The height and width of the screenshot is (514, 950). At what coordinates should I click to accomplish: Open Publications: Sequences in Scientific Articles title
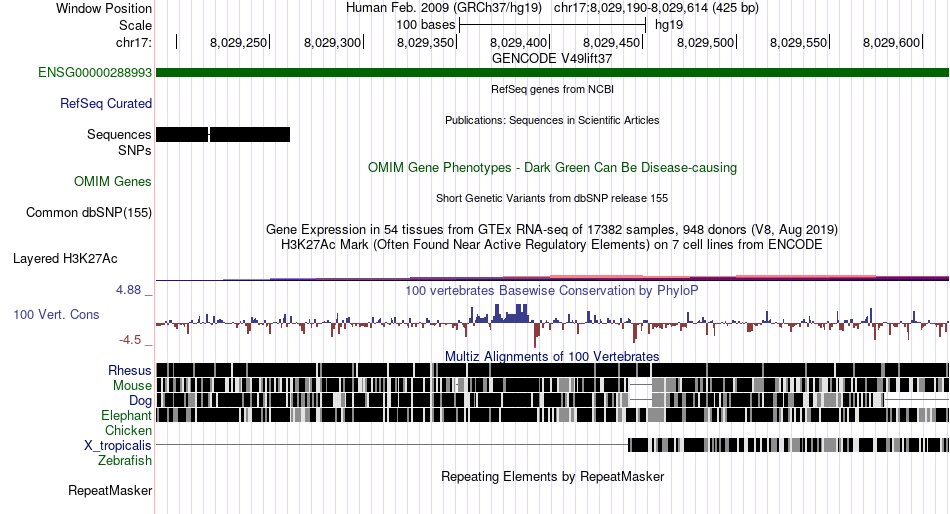tap(552, 120)
